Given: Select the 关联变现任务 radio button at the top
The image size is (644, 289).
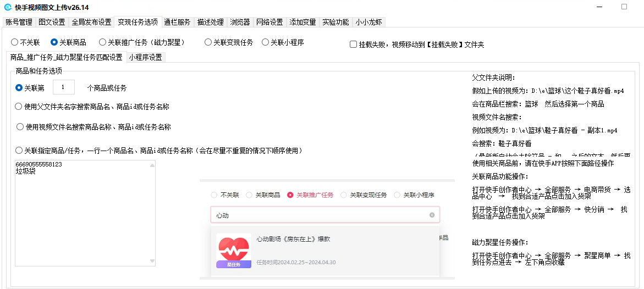Looking at the screenshot, I should click(x=208, y=42).
